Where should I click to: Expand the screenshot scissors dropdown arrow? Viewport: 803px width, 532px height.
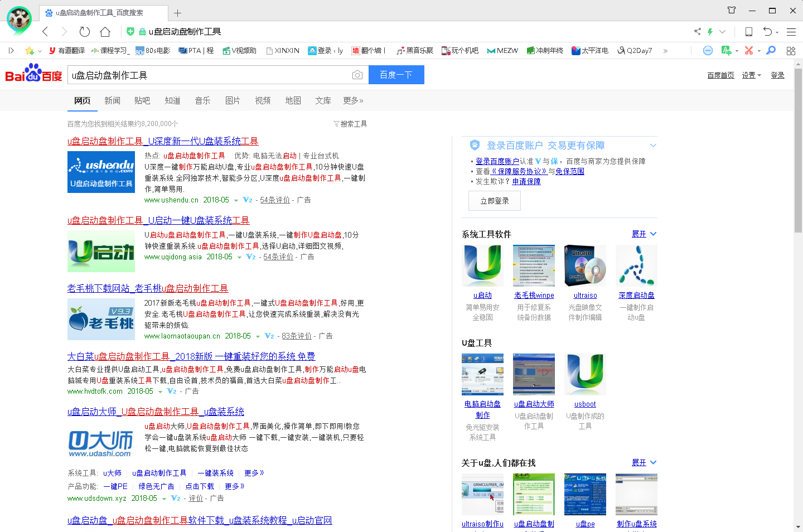759,51
